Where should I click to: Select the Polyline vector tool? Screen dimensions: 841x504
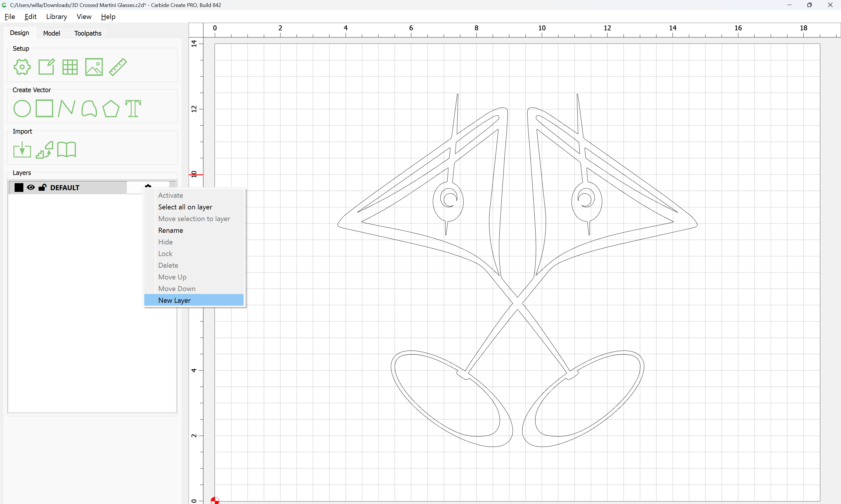[x=66, y=109]
